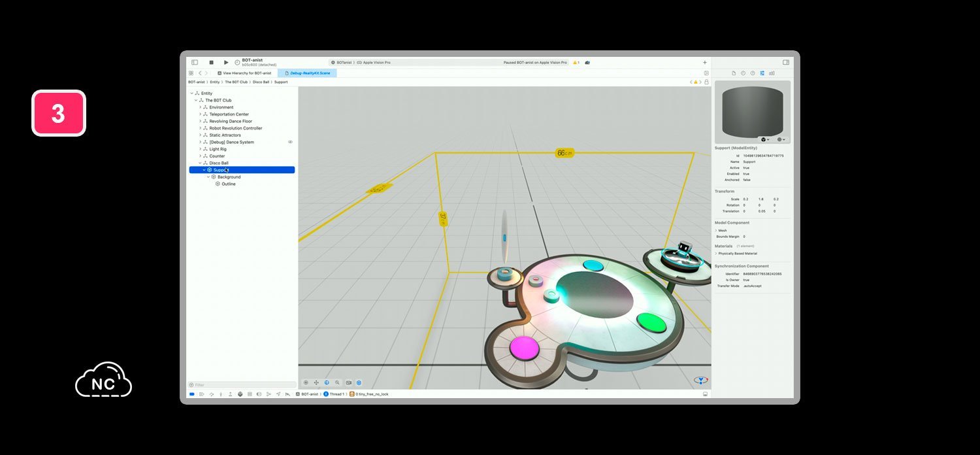Collapse The BOT Club node
The image size is (980, 455).
(x=196, y=101)
